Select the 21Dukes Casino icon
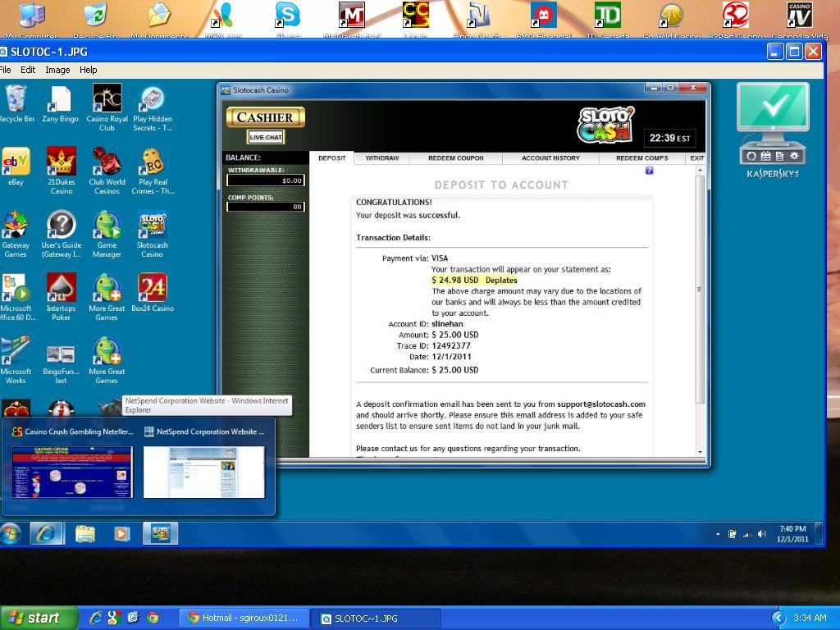 tap(61, 171)
